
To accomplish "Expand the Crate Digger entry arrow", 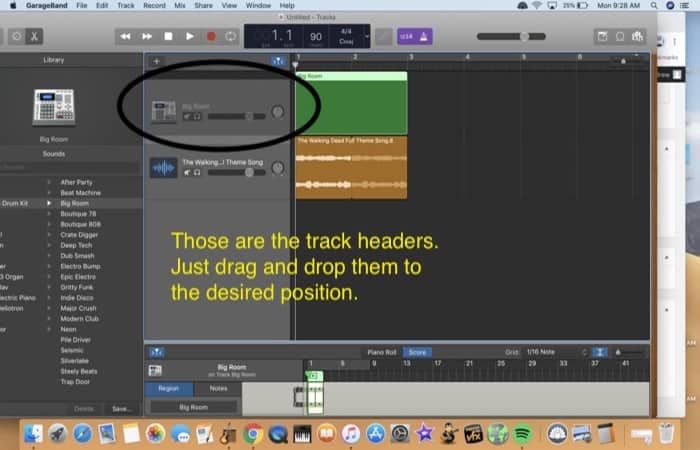I will 49,235.
